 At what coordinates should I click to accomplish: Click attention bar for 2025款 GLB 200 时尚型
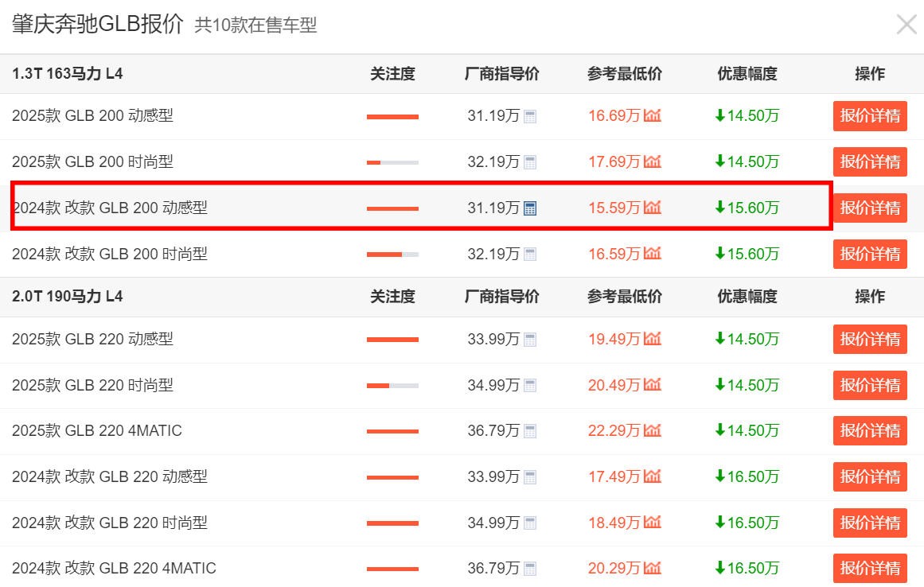point(392,162)
